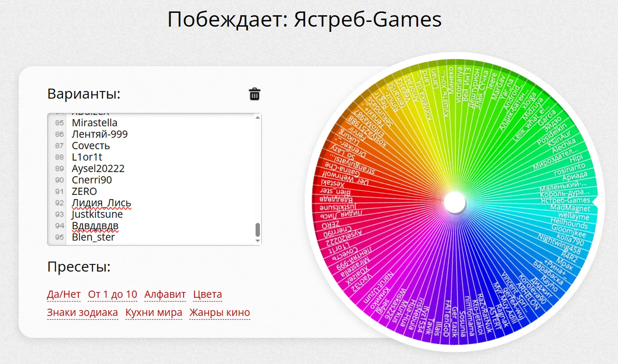Click the Минеко wheel segment
This screenshot has width=618, height=364.
pyautogui.click(x=451, y=80)
